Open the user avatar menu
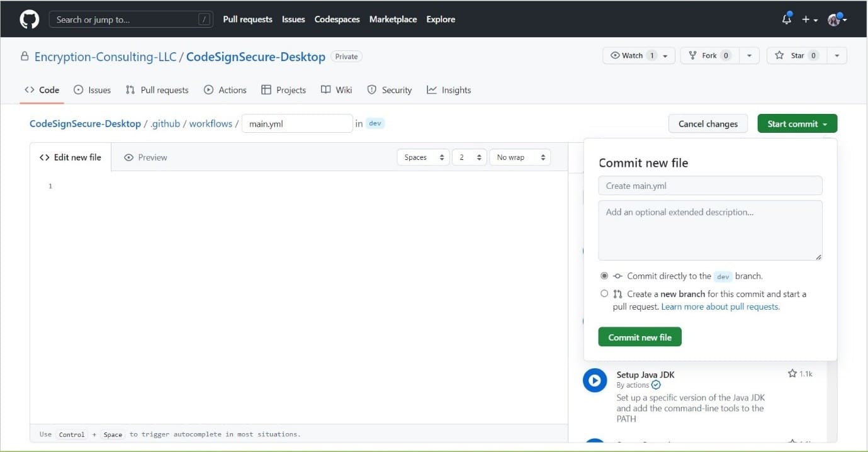 click(837, 20)
